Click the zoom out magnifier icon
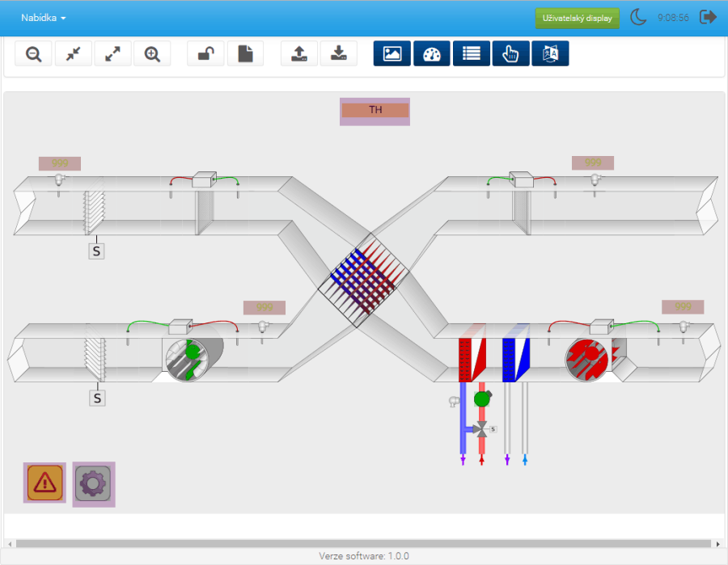The image size is (728, 565). (x=33, y=54)
